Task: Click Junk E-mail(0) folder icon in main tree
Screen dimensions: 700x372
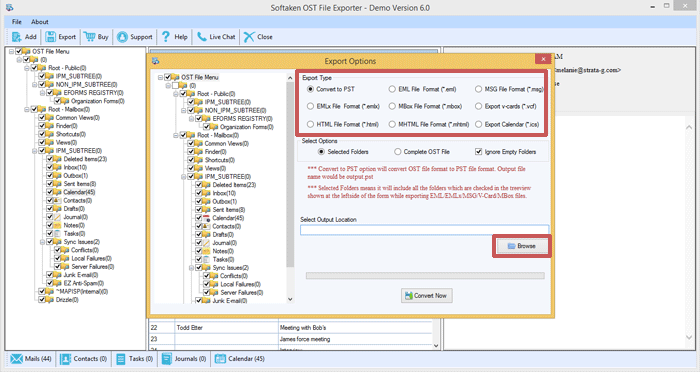Action: pos(58,275)
